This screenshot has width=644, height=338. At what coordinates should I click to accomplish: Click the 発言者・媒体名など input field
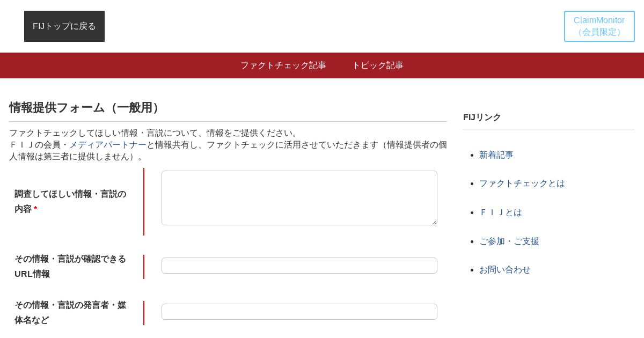tap(299, 312)
